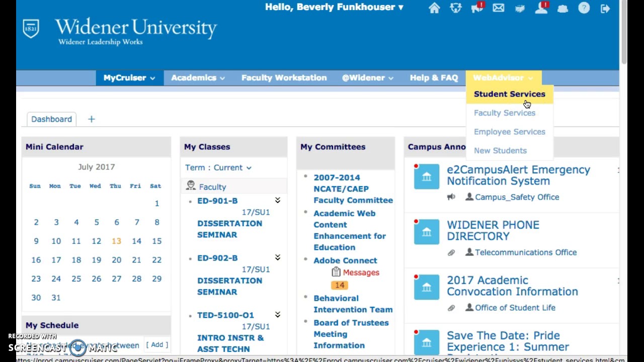Click megaphone icon beside Campus_Safety Office

pyautogui.click(x=451, y=197)
